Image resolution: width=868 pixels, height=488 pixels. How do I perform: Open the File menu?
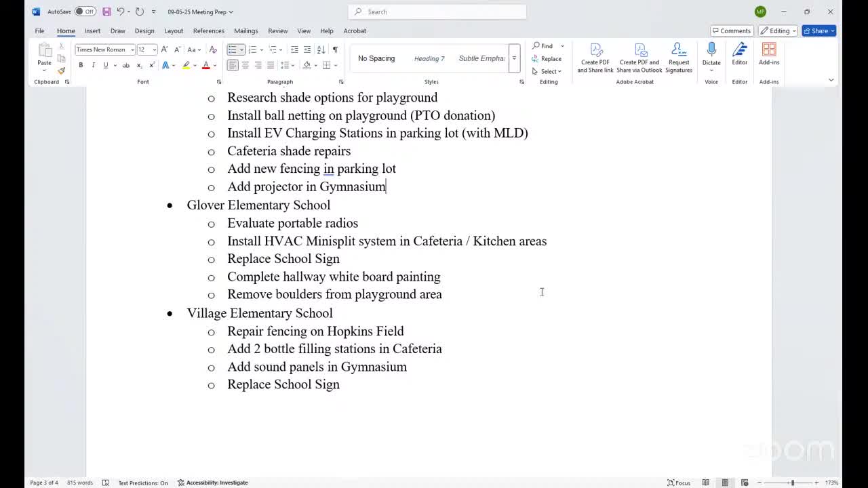(39, 30)
